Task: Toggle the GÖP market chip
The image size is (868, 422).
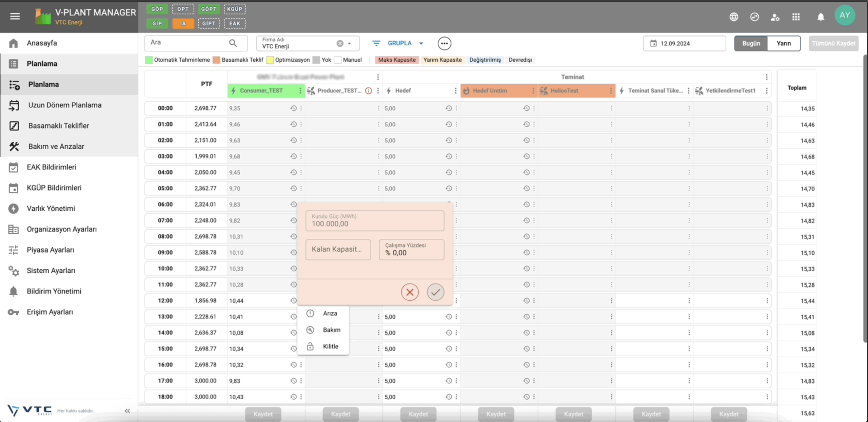Action: [x=157, y=9]
